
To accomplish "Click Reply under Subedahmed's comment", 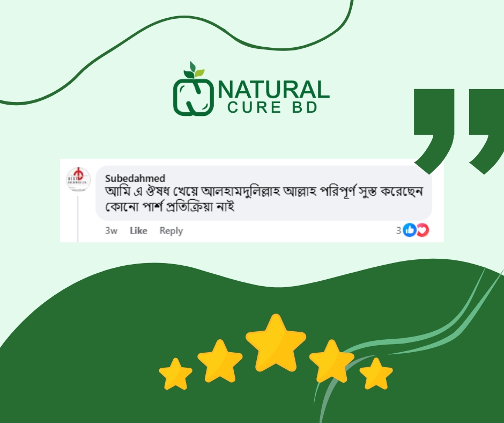I will 172,231.
